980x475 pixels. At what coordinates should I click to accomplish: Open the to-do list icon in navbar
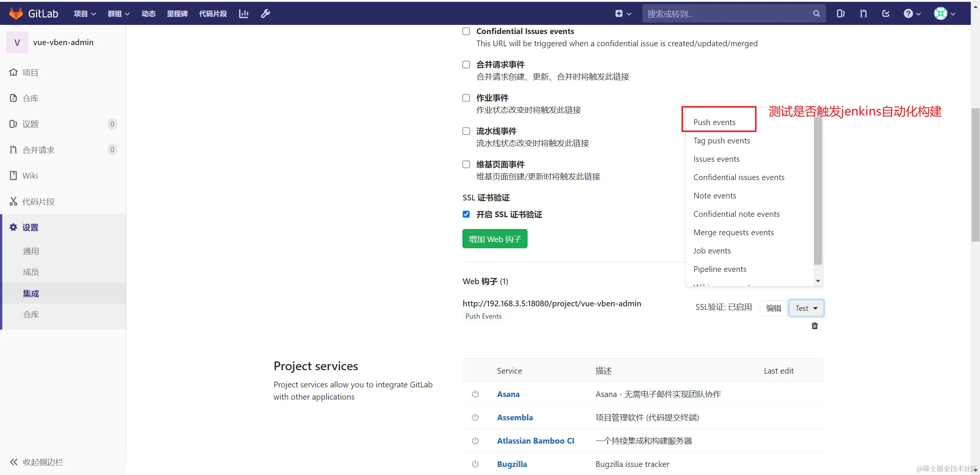[885, 14]
